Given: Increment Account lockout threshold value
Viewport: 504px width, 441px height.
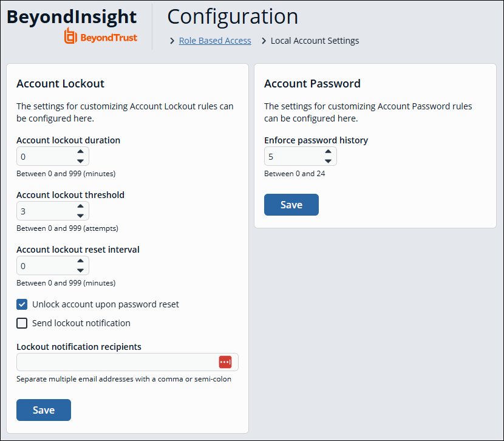Looking at the screenshot, I should 80,207.
